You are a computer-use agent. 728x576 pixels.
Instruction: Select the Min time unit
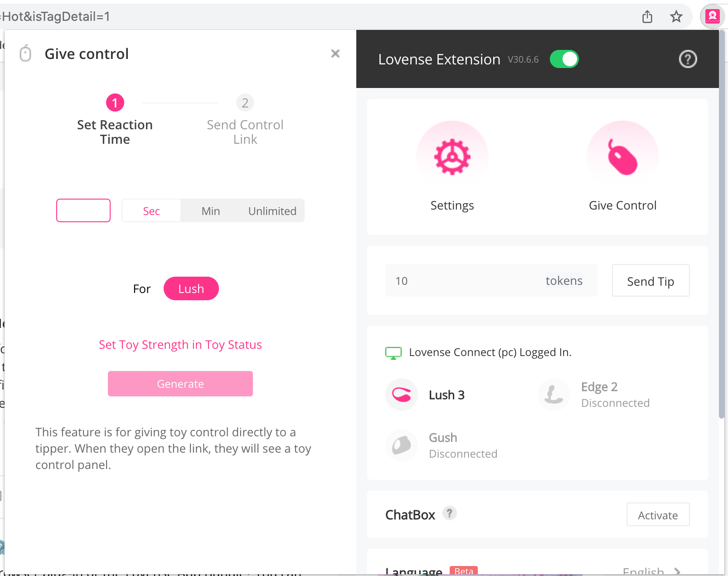[210, 211]
